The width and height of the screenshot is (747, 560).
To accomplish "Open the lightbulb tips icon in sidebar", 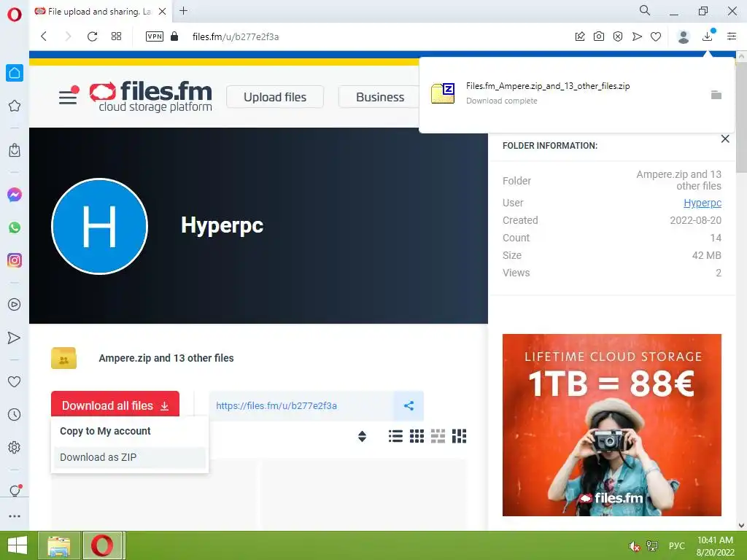I will pyautogui.click(x=15, y=491).
